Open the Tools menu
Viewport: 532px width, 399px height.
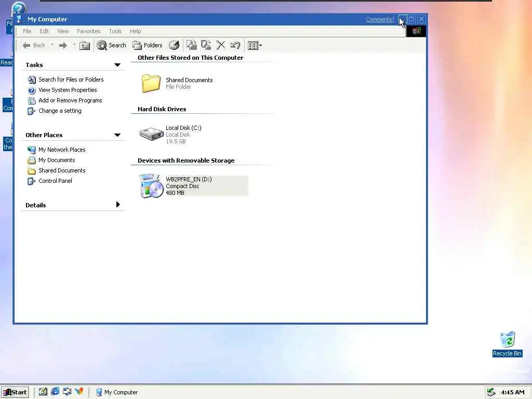coord(115,31)
